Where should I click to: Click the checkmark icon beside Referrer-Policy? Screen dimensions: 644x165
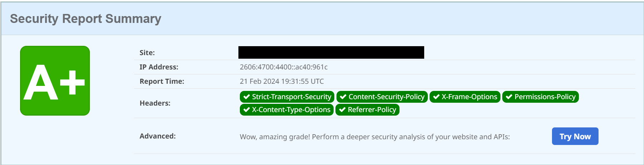point(342,110)
